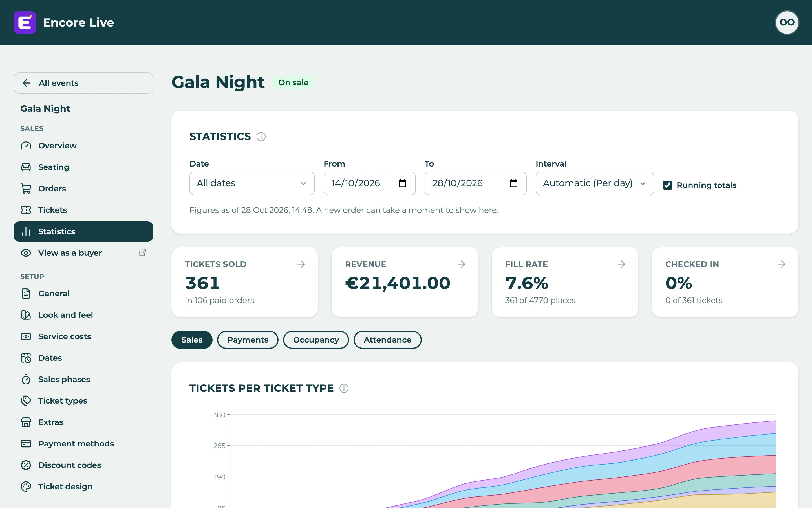Click the Overview gauge icon
This screenshot has width=812, height=508.
26,145
